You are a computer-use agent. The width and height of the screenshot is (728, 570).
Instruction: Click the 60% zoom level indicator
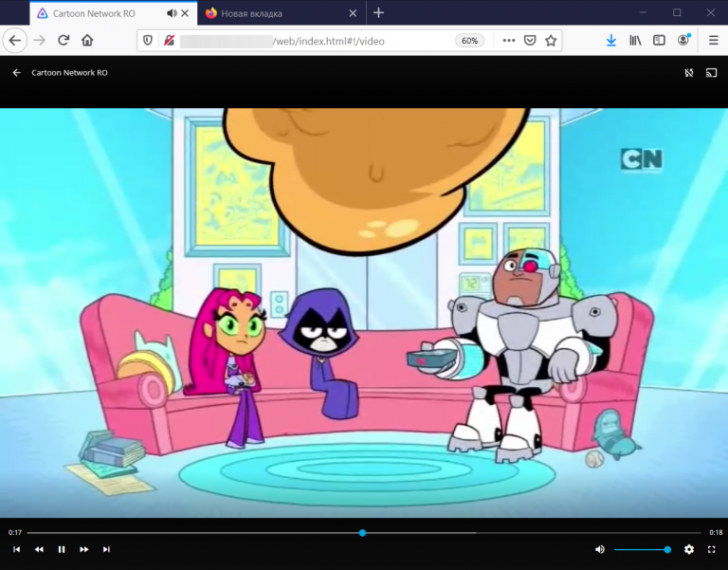pos(469,41)
